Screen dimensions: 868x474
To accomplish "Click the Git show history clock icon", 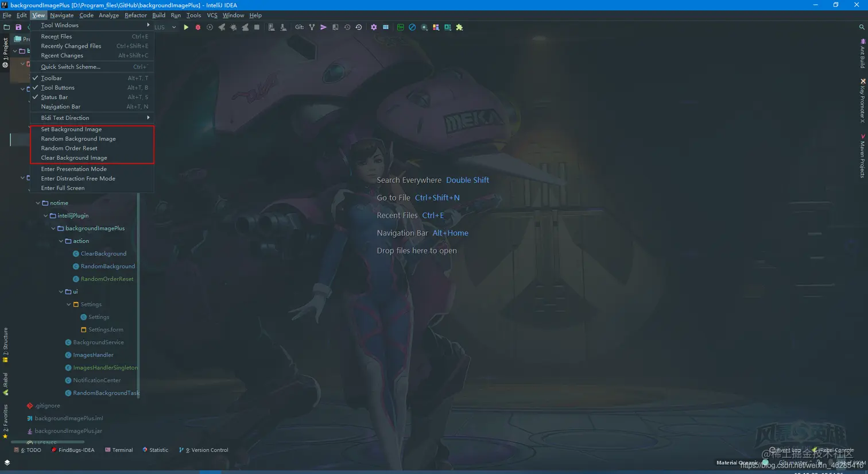I will [x=347, y=27].
